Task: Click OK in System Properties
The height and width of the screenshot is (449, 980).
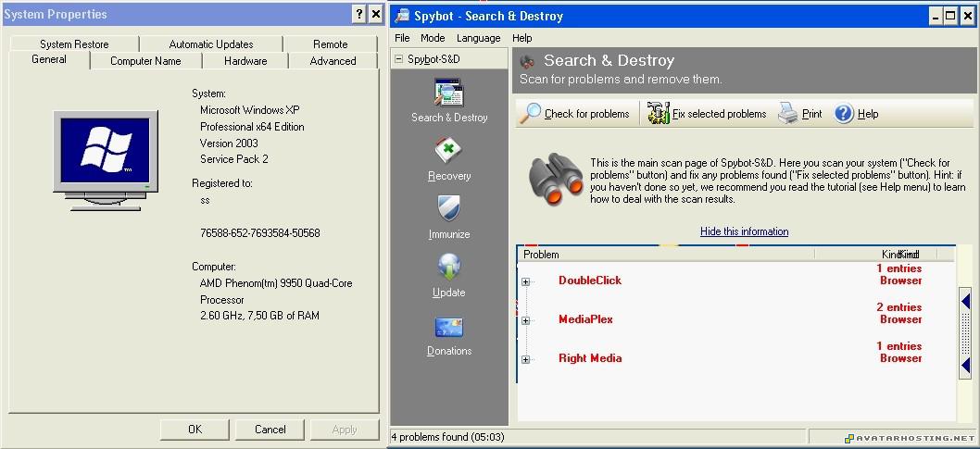Action: tap(195, 429)
